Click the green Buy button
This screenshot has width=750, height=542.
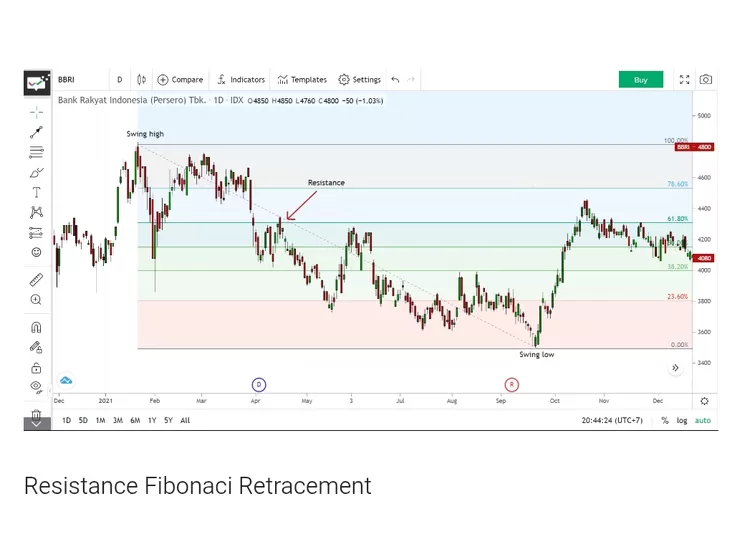pos(640,79)
